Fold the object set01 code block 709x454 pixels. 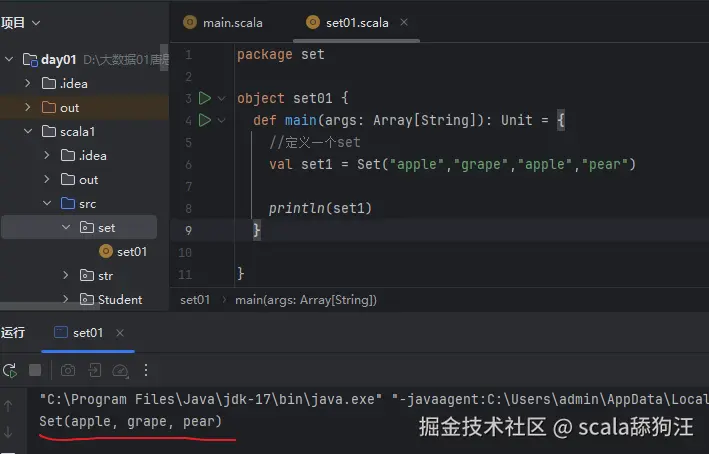[x=222, y=98]
